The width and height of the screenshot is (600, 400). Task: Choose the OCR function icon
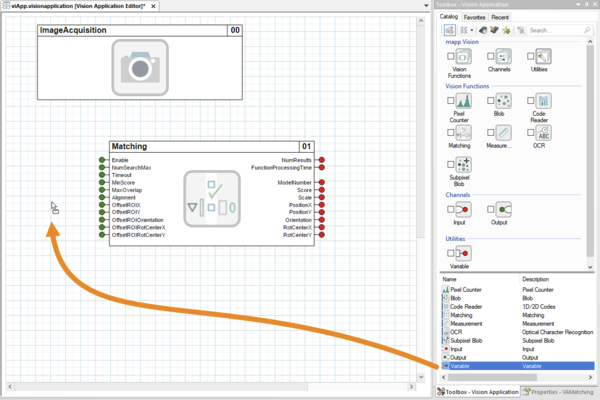pyautogui.click(x=541, y=133)
